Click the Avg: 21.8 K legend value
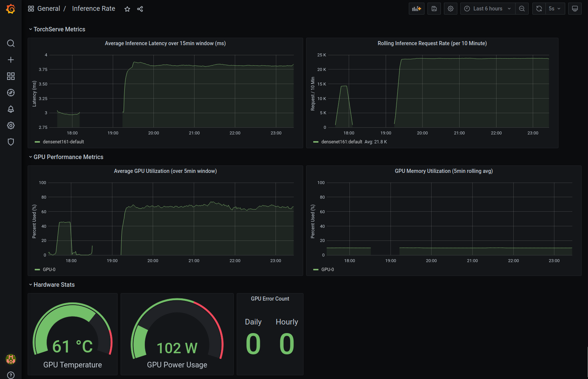This screenshot has height=379, width=588. point(376,142)
